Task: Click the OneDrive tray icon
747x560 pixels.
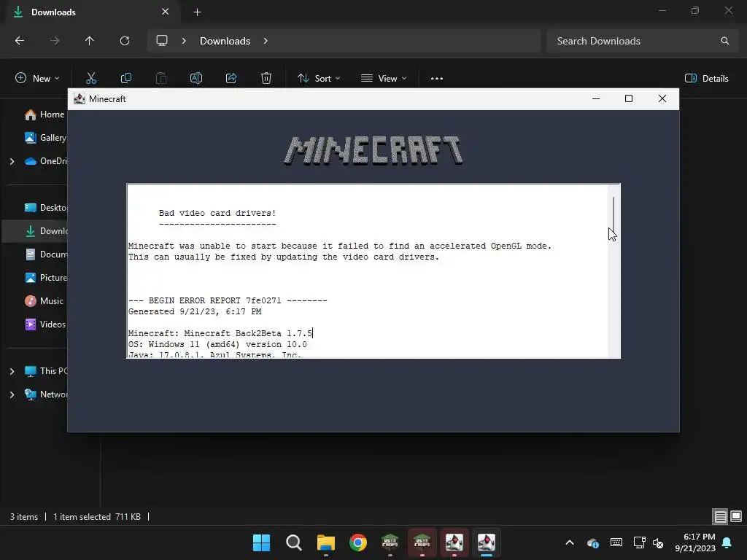Action: point(593,542)
